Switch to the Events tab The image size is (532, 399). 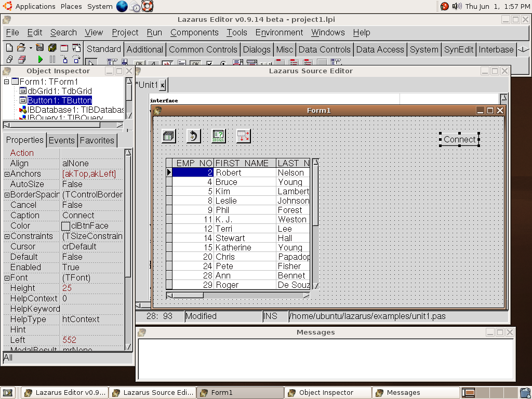click(x=62, y=140)
